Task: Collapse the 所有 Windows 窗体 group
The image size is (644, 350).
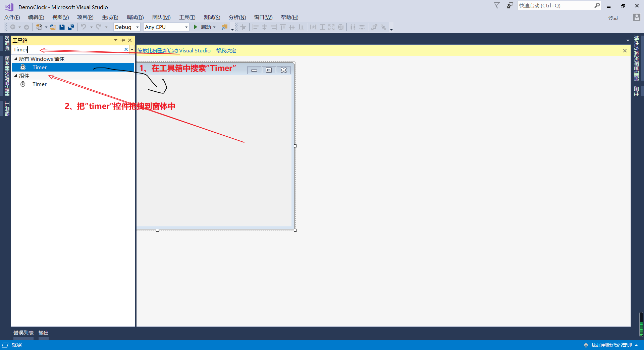Action: click(x=15, y=59)
